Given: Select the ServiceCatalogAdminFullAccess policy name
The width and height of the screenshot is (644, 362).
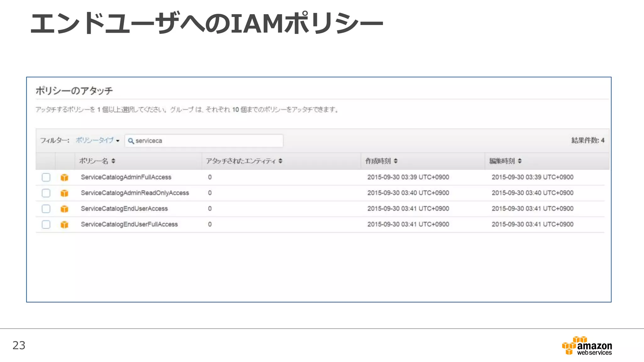Looking at the screenshot, I should pyautogui.click(x=126, y=177).
